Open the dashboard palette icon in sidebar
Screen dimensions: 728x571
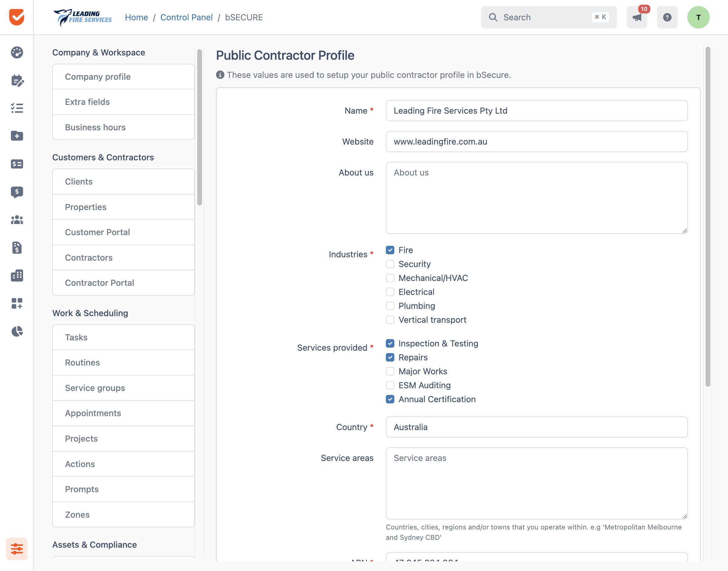(17, 52)
